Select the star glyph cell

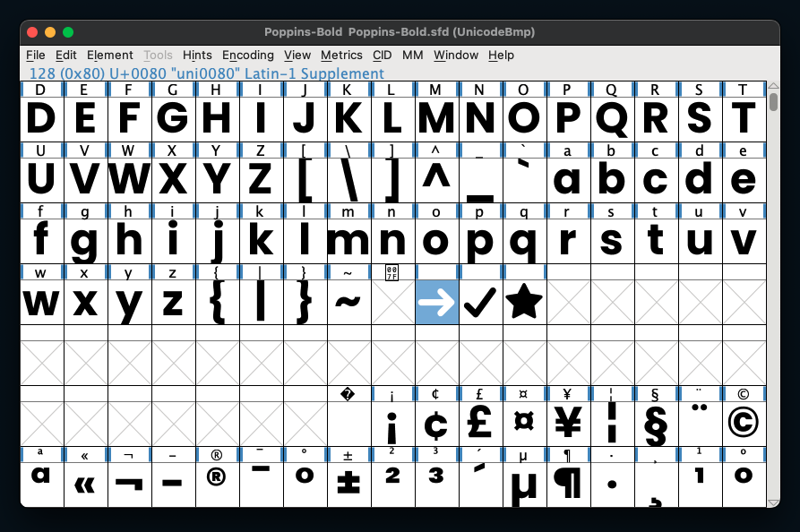point(524,302)
